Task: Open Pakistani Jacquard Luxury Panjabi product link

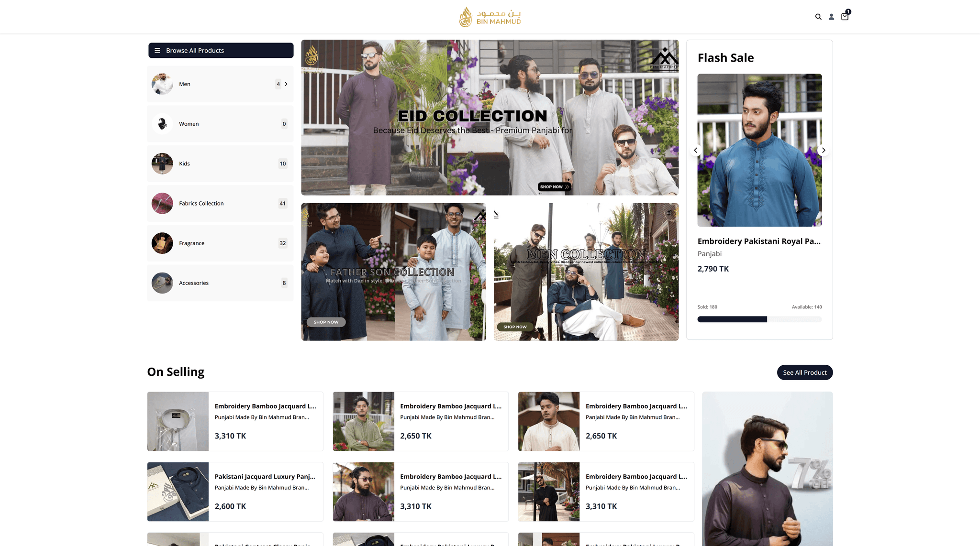Action: pyautogui.click(x=265, y=477)
